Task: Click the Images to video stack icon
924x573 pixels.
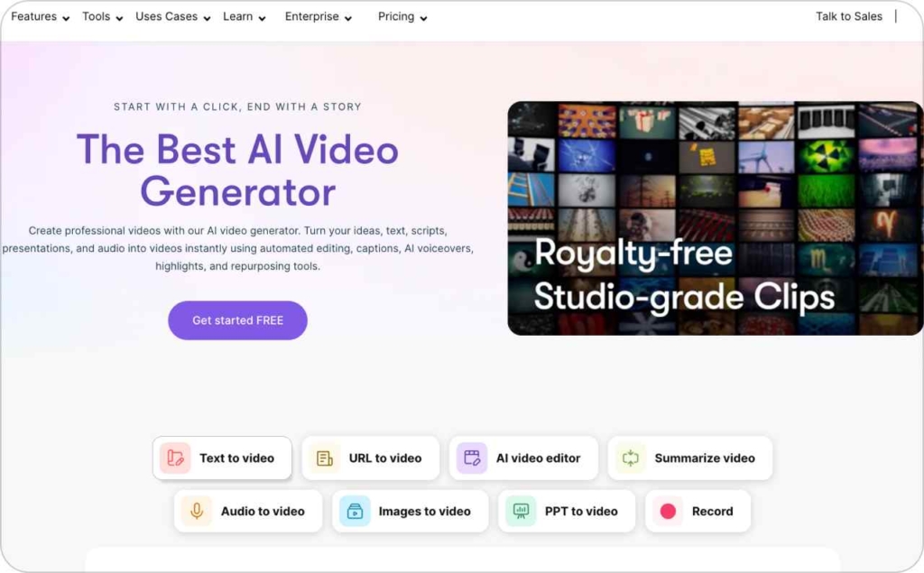Action: pos(355,511)
